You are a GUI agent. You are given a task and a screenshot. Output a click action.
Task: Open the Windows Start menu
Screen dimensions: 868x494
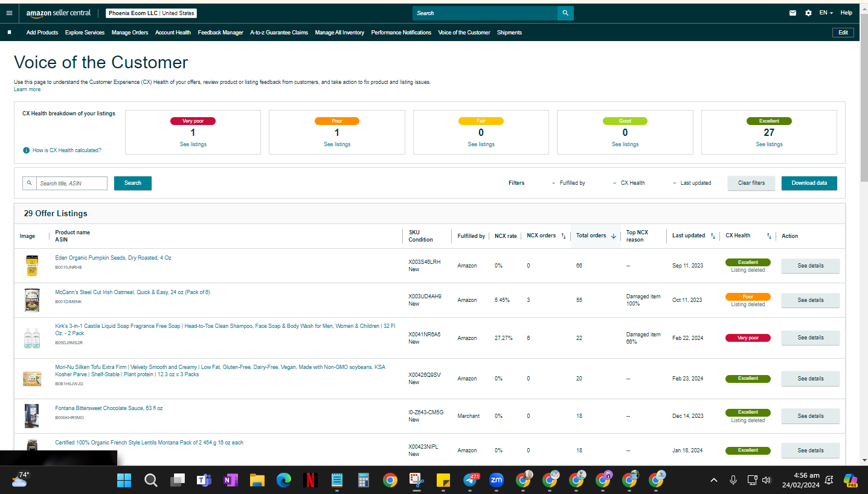pyautogui.click(x=124, y=481)
